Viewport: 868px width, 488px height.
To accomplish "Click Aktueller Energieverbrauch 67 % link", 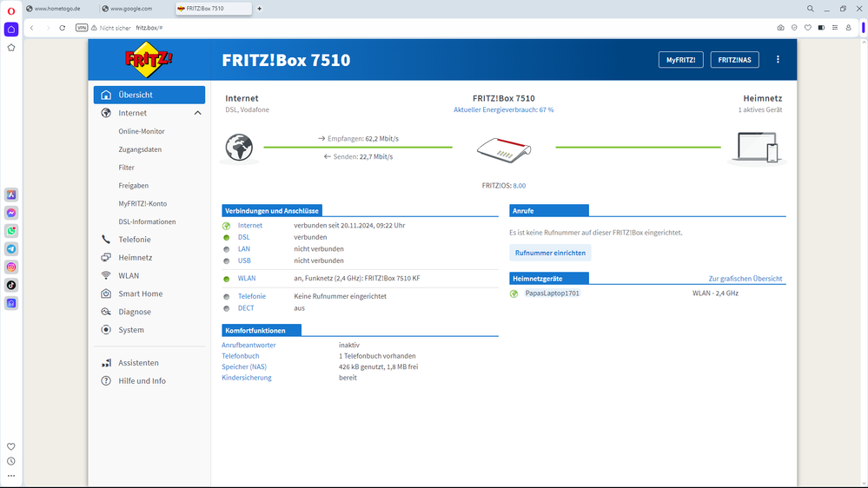I will pos(504,109).
